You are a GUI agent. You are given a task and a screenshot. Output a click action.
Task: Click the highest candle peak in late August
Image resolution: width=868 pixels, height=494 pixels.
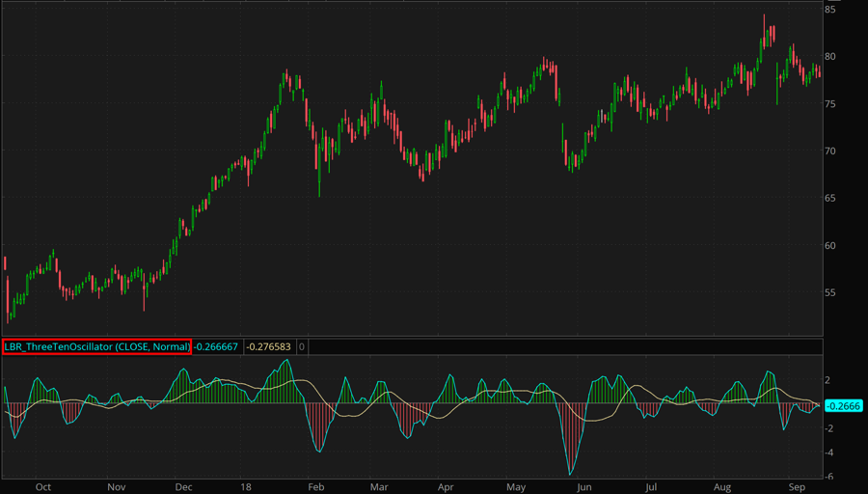point(764,17)
